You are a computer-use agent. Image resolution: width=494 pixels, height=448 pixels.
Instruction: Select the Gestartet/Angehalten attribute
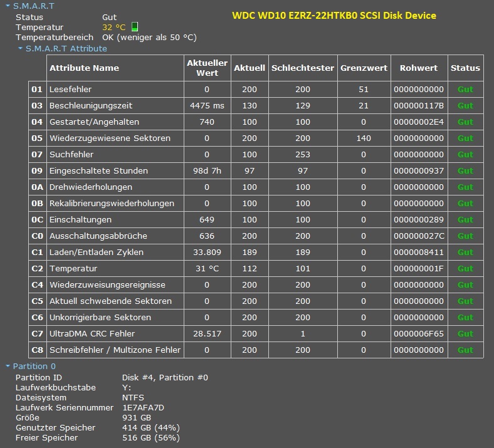[x=94, y=122]
